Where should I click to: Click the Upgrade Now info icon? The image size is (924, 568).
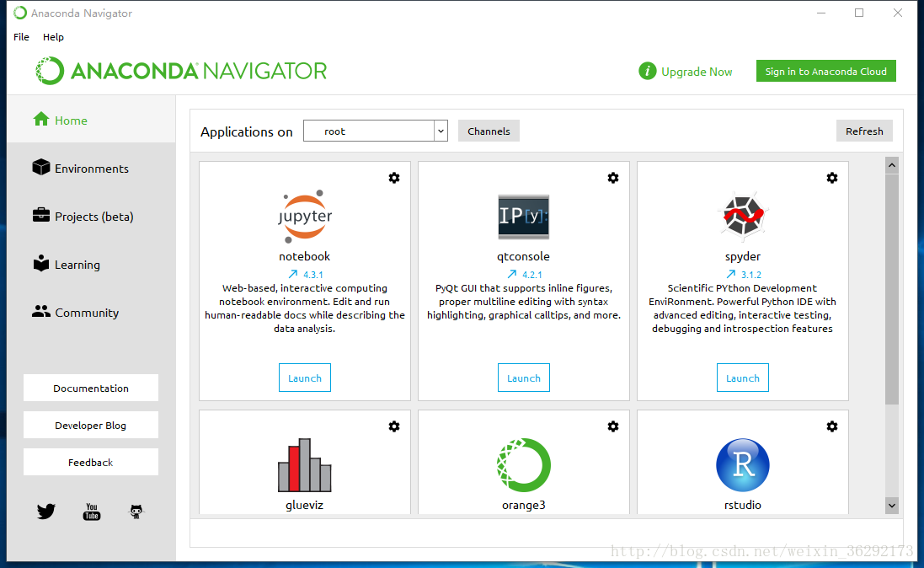(x=647, y=72)
